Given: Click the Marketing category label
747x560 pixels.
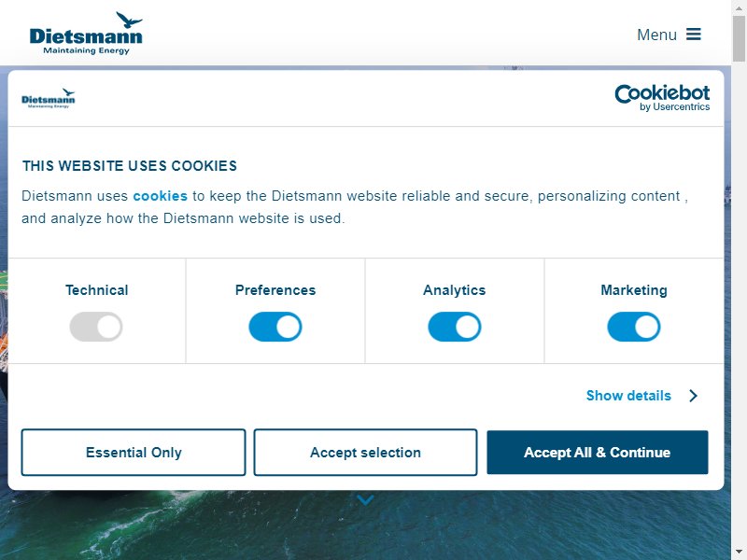Looking at the screenshot, I should click(x=634, y=290).
